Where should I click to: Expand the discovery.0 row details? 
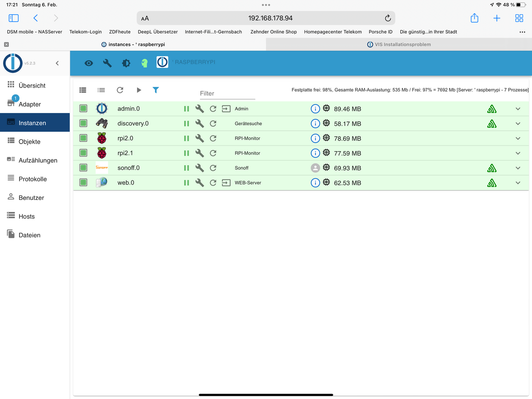pyautogui.click(x=518, y=124)
